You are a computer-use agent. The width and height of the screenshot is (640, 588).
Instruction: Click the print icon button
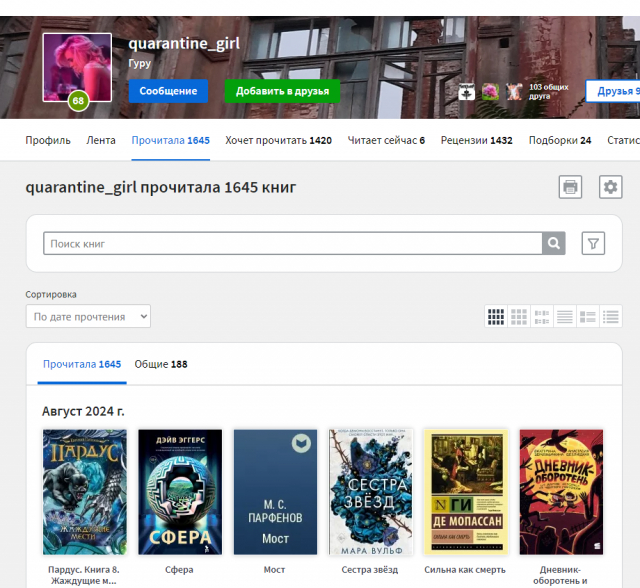point(570,187)
